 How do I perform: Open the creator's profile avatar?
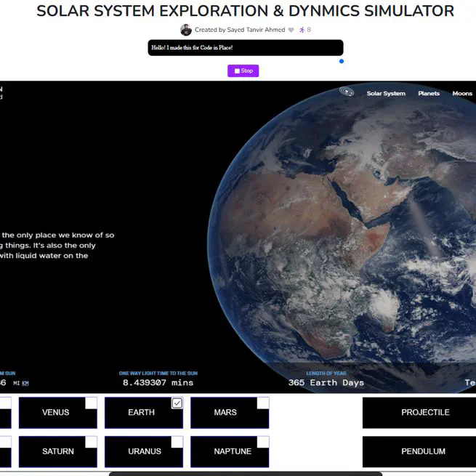(x=186, y=30)
